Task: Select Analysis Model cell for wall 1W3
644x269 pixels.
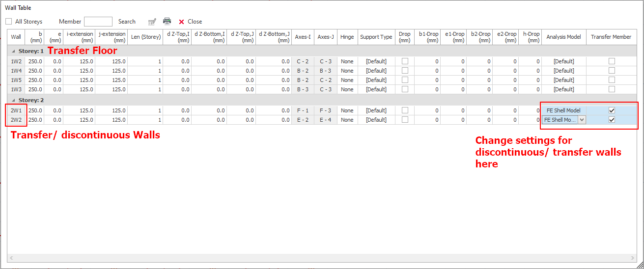Action: coord(563,89)
